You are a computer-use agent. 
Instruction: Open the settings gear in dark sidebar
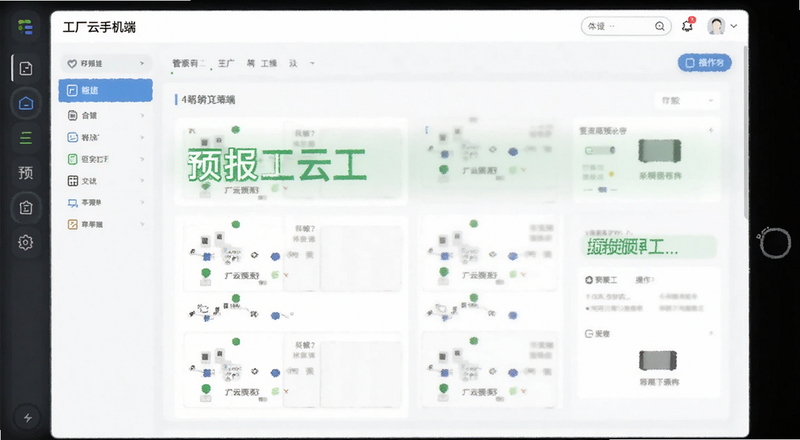[26, 242]
